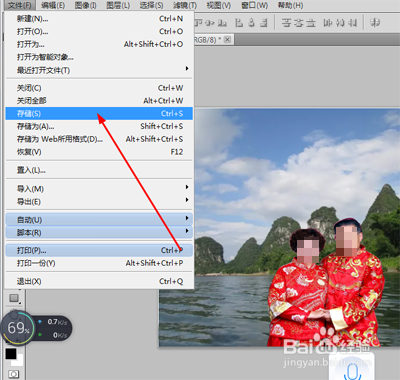Open the 视图(V) menu
This screenshot has height=380, width=400.
(219, 5)
